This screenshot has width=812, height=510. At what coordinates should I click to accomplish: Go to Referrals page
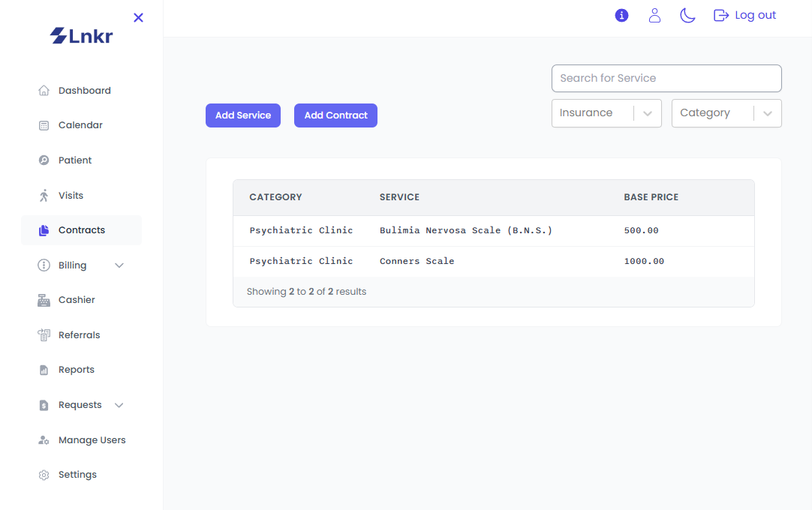(81, 335)
